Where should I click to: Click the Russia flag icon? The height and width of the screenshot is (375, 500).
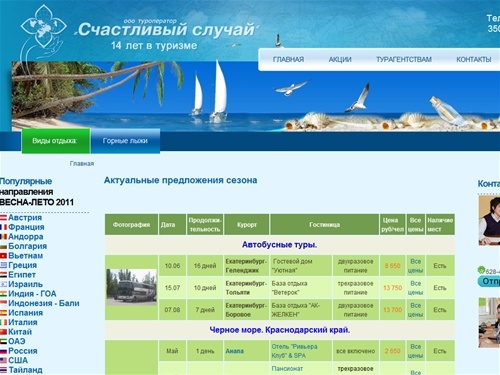coord(3,351)
